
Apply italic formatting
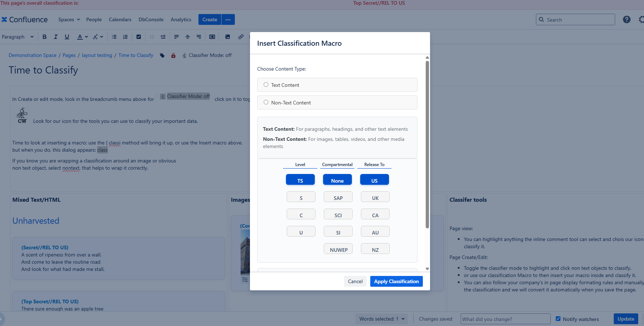tap(55, 36)
